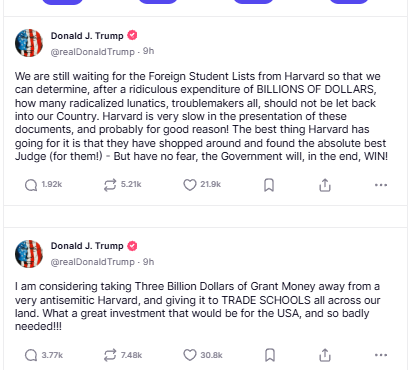Open the avatar on the first post
Image resolution: width=411 pixels, height=370 pixels.
(x=29, y=43)
